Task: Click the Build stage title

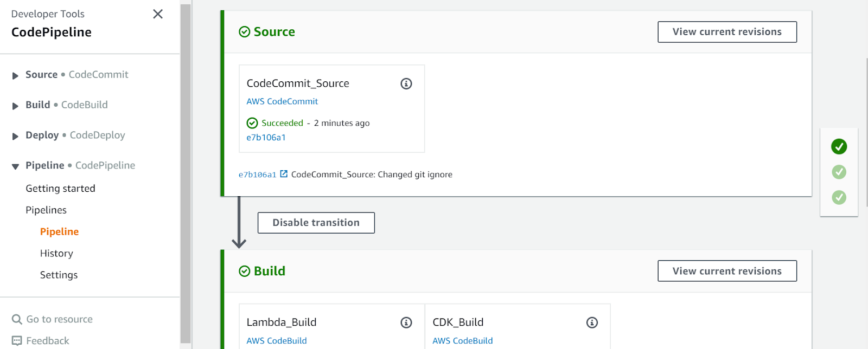Action: [x=269, y=271]
